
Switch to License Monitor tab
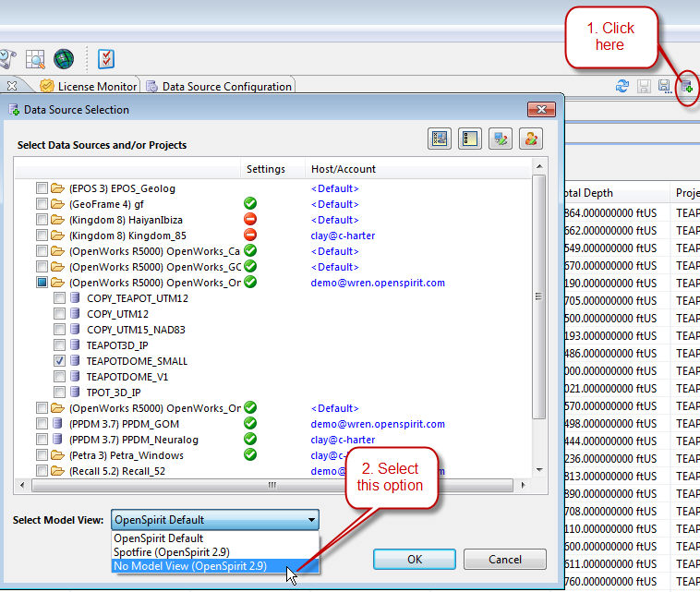point(89,86)
